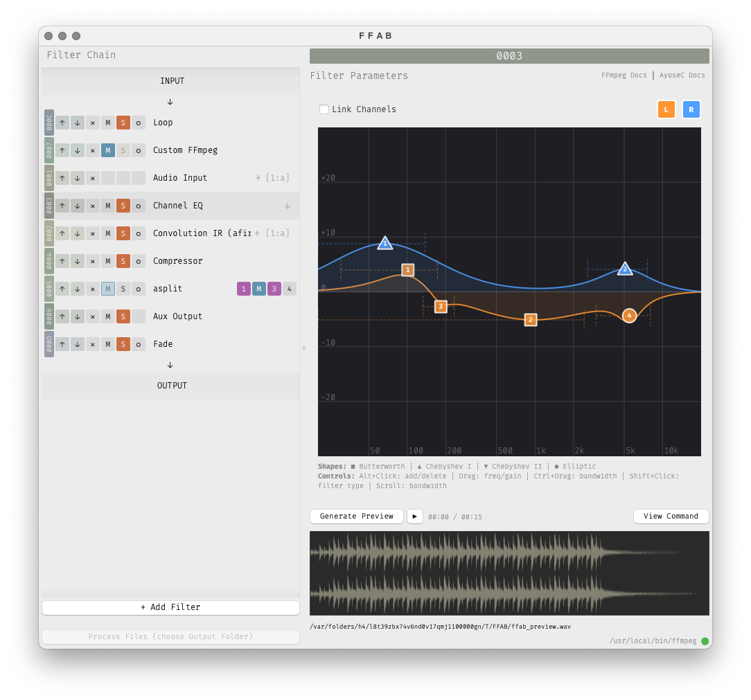This screenshot has height=700, width=751.
Task: Remove the Custom FFmpeg filter
Action: 93,150
